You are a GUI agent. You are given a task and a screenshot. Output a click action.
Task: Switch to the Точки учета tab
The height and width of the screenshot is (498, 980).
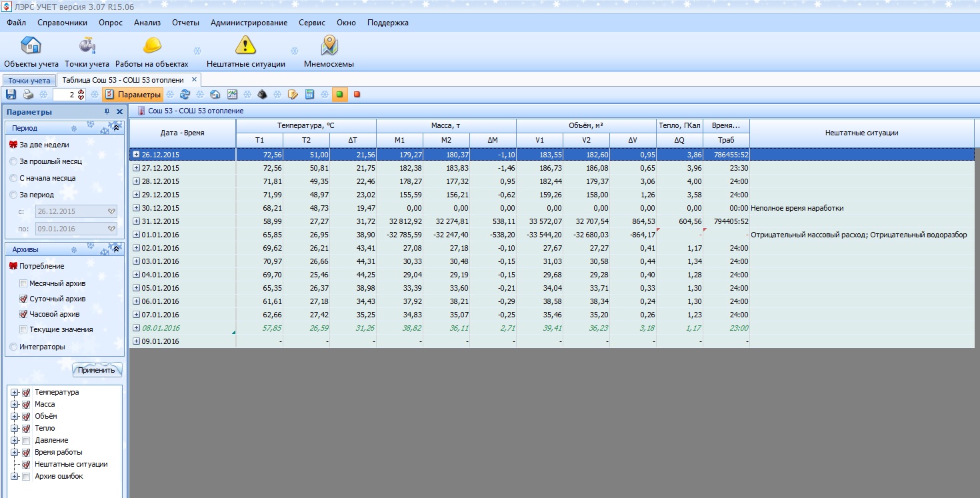coord(29,80)
